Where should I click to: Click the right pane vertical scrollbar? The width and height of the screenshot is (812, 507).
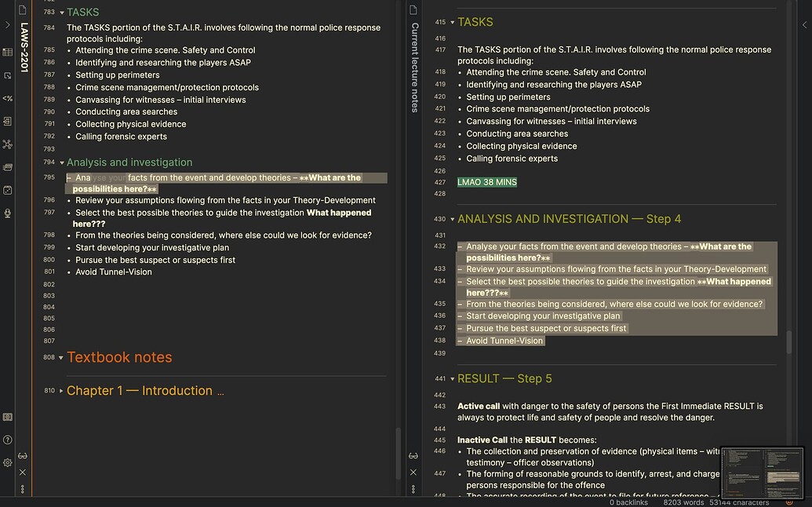click(x=788, y=342)
